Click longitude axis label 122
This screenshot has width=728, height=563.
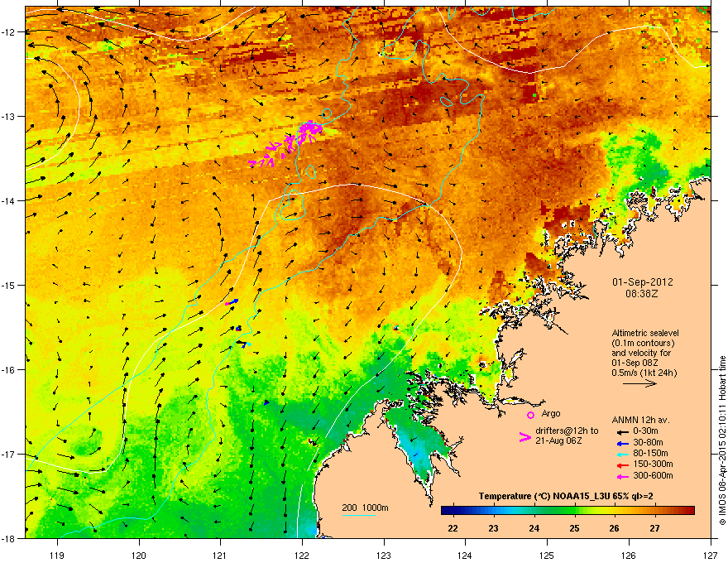pos(302,555)
